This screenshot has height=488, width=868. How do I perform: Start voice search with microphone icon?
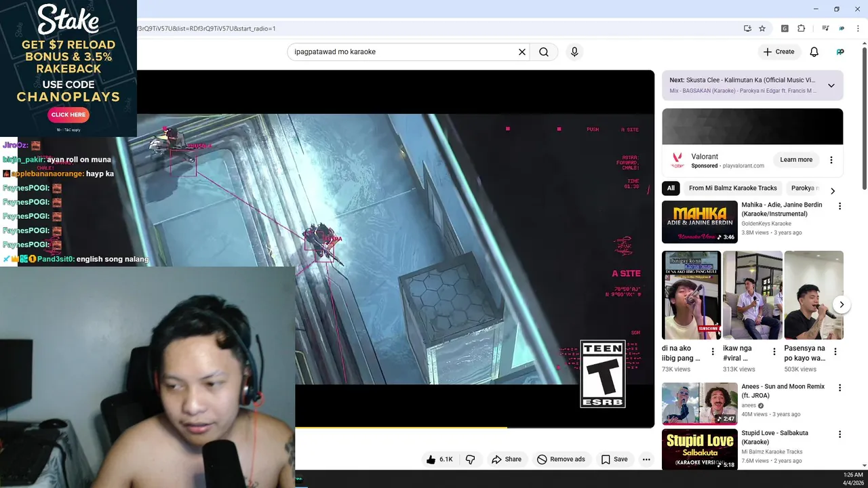[574, 52]
